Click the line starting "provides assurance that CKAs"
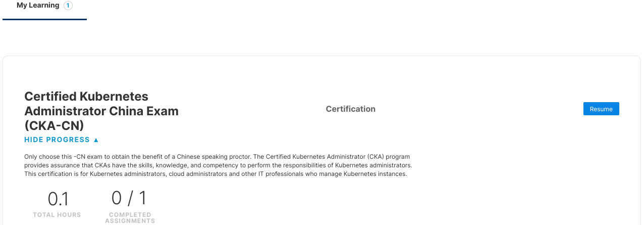This screenshot has width=644, height=225. [218, 165]
